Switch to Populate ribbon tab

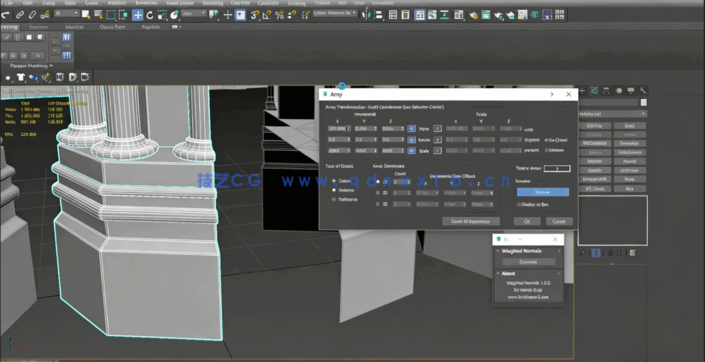[x=151, y=27]
